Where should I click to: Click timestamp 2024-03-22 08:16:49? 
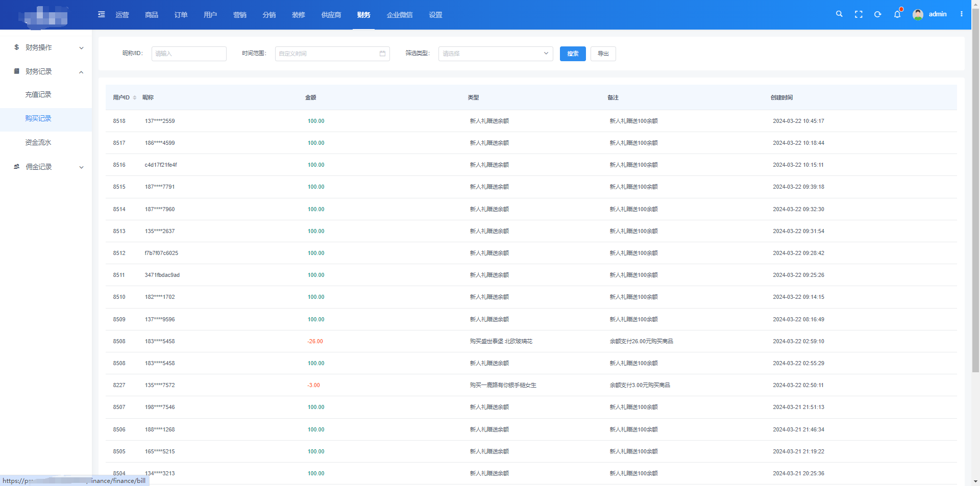coord(798,319)
